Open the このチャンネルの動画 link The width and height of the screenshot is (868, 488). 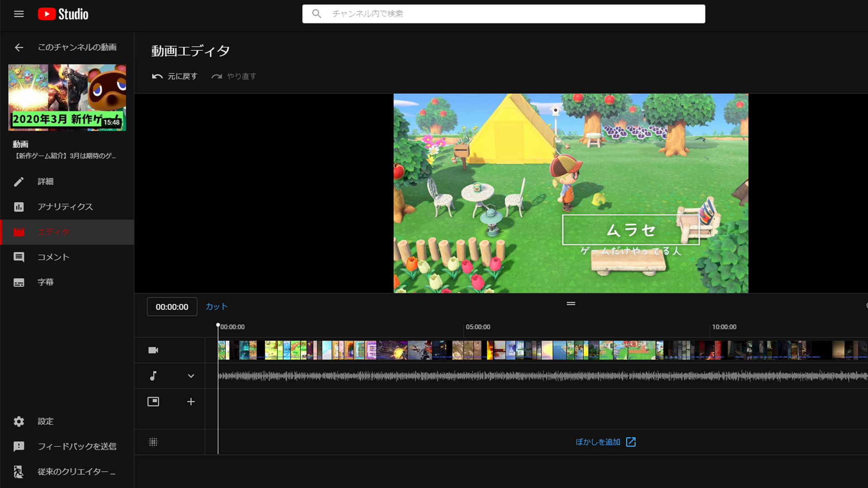(77, 47)
